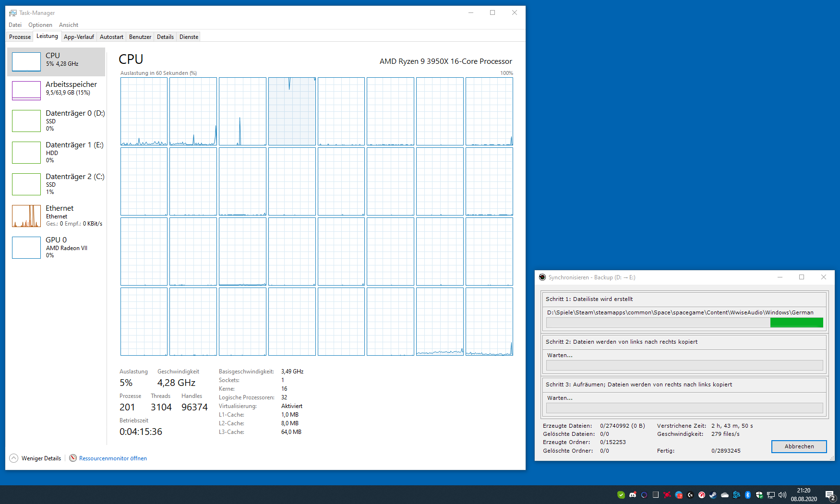Open Windows Security shield tray icon

coord(759,495)
